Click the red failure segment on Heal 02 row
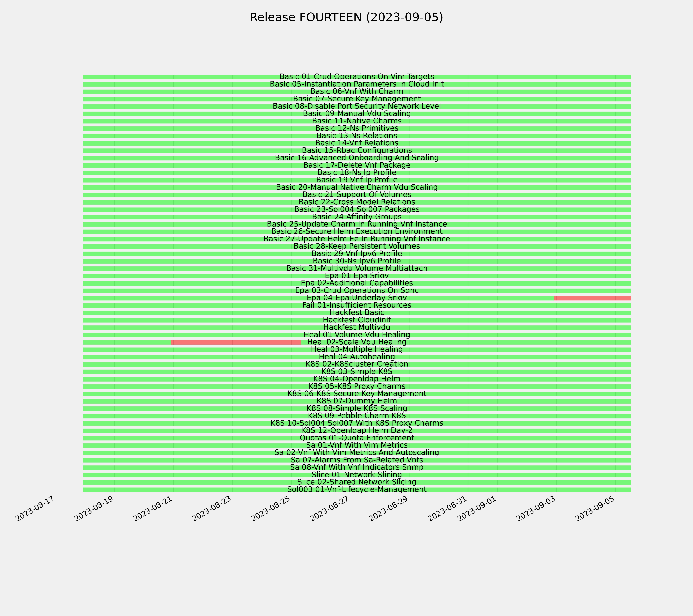 (236, 342)
